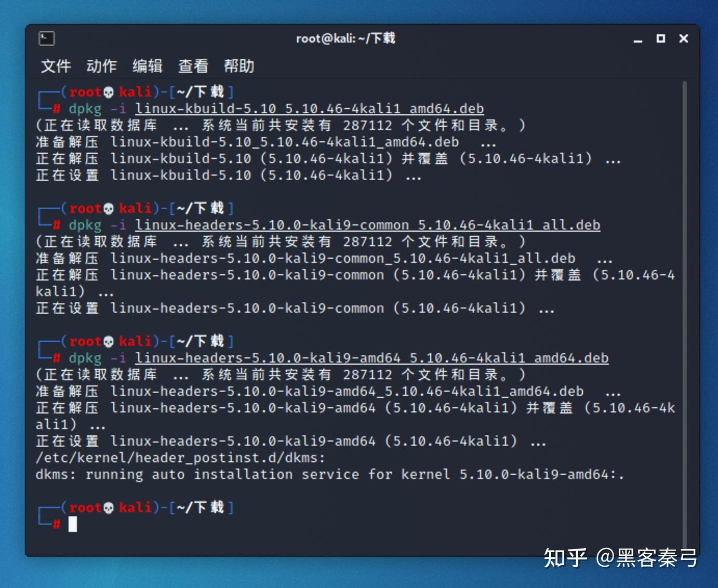This screenshot has height=588, width=718.
Task: Click the maximize square icon in the title bar
Action: (660, 38)
